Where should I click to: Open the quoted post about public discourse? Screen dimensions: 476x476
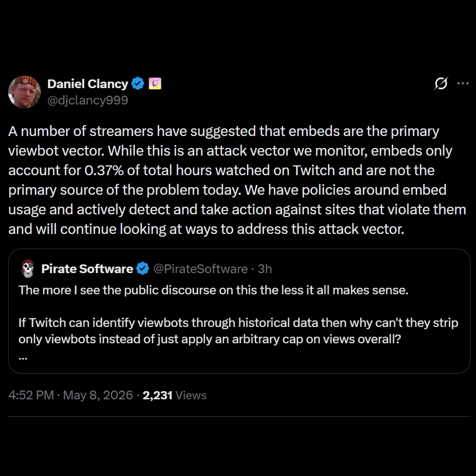pyautogui.click(x=239, y=311)
